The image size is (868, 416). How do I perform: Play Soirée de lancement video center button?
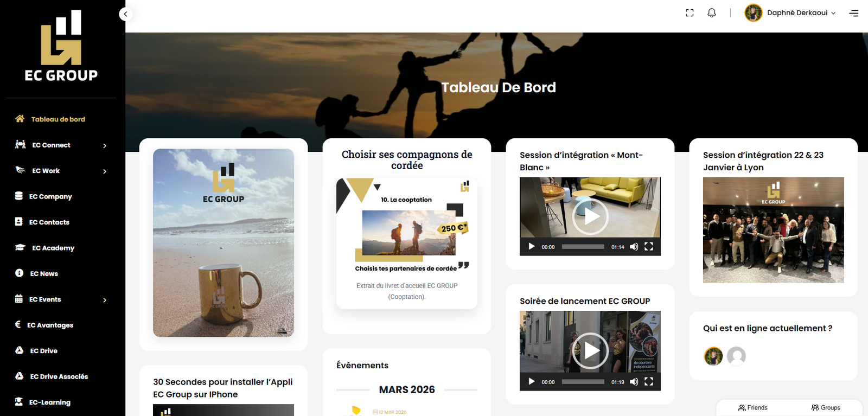click(590, 351)
